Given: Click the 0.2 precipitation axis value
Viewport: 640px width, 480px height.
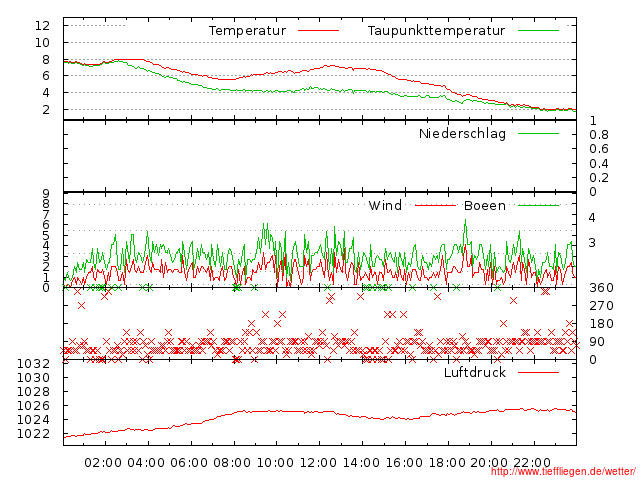Looking at the screenshot, I should pyautogui.click(x=599, y=178).
